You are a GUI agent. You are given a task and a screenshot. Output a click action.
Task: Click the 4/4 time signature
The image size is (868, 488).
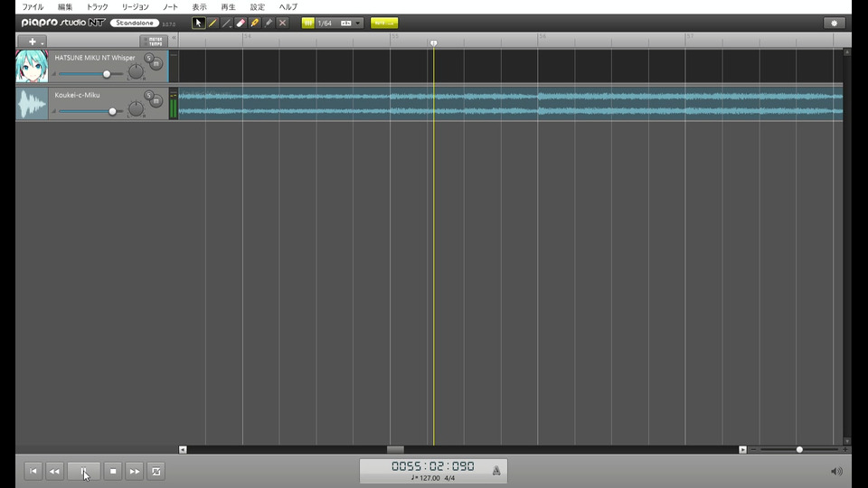click(449, 478)
